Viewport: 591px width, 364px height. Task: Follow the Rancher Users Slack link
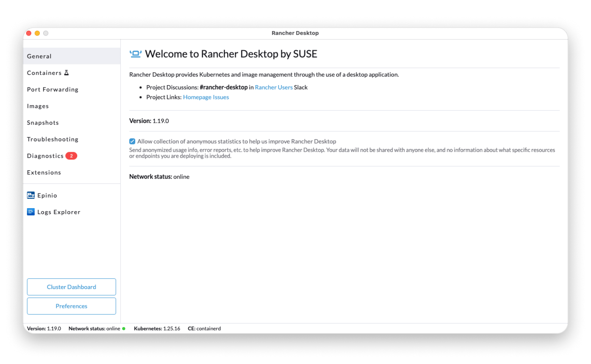(274, 87)
